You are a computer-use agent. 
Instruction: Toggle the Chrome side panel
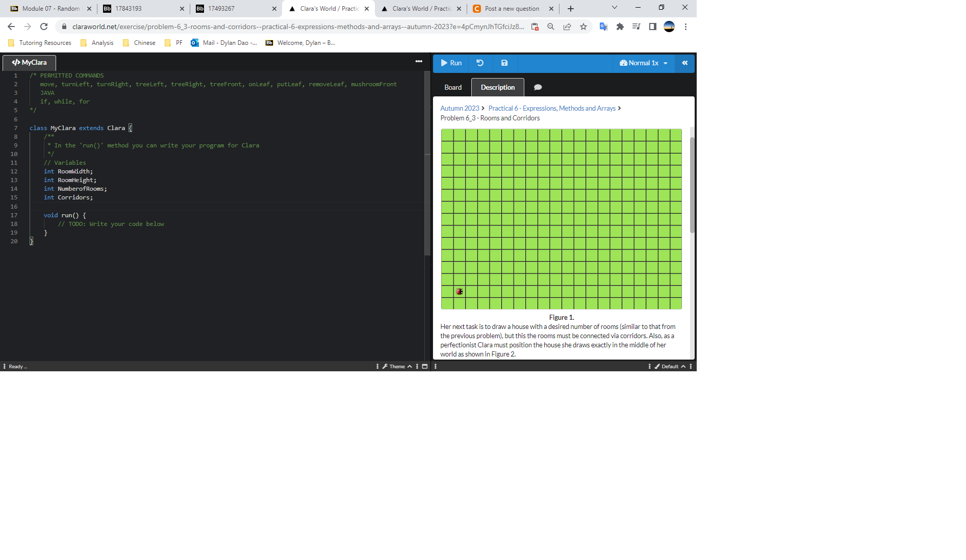(x=653, y=27)
